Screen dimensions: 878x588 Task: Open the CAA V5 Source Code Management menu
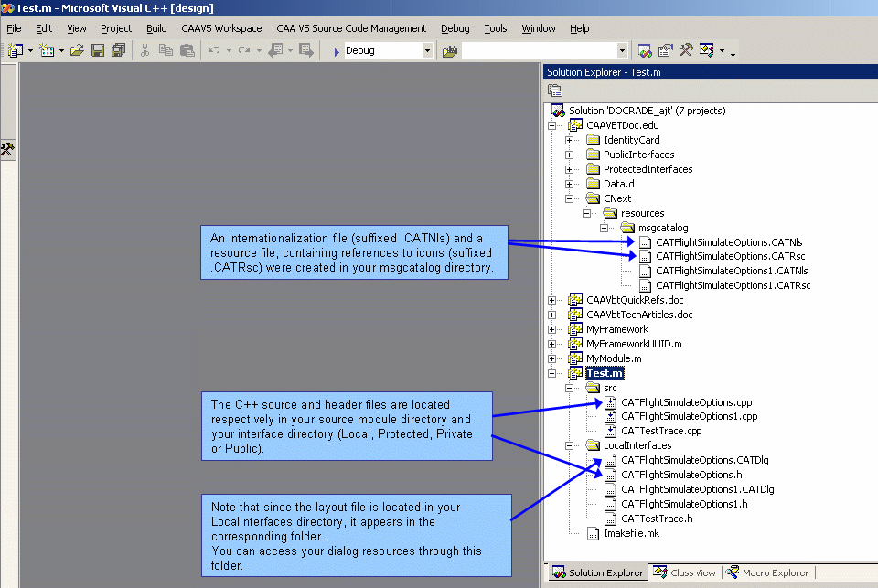(x=351, y=28)
